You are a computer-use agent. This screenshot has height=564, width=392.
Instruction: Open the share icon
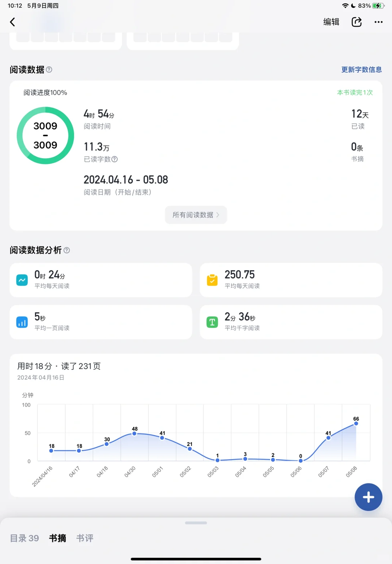(356, 22)
